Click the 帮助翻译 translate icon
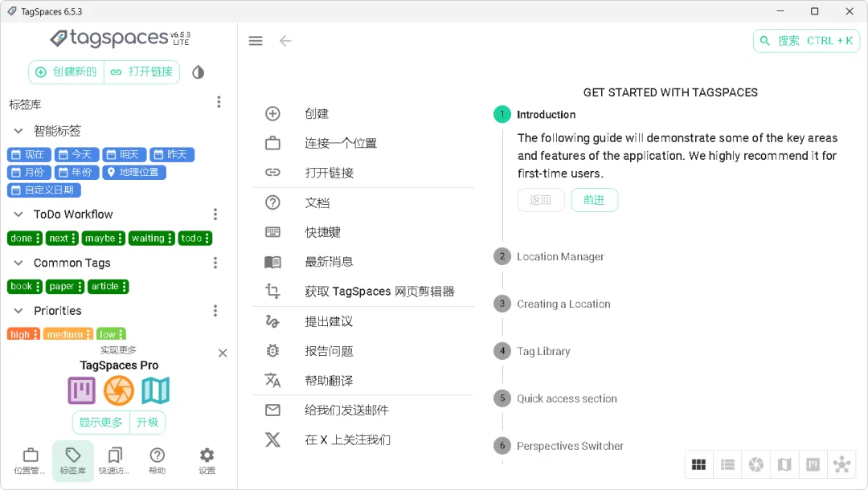Viewport: 868px width, 490px height. [272, 381]
